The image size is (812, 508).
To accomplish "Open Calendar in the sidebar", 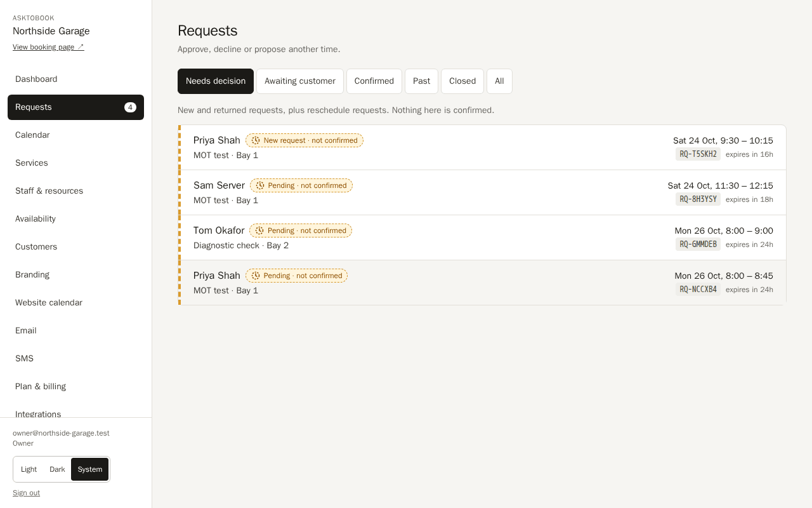I will pyautogui.click(x=75, y=135).
